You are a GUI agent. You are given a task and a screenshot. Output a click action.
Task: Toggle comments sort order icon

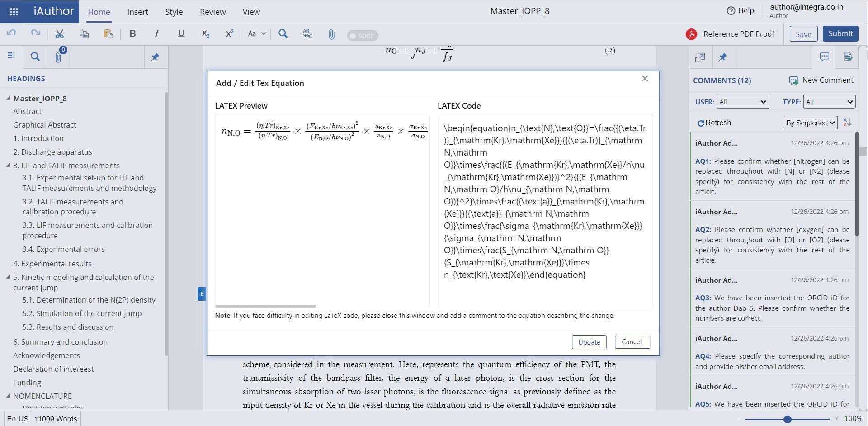[847, 123]
